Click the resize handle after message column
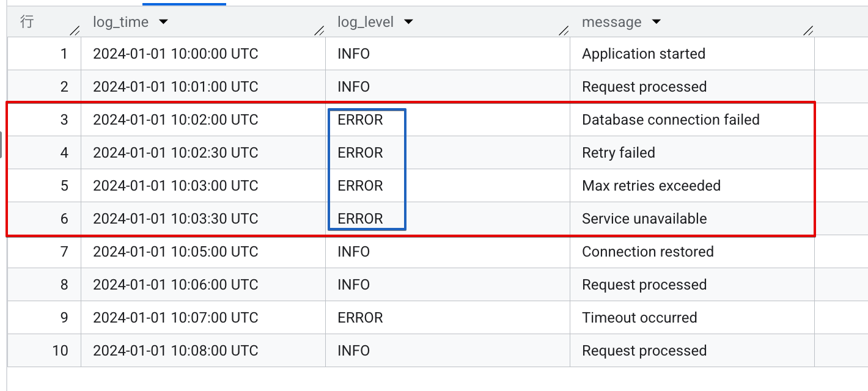 (808, 31)
